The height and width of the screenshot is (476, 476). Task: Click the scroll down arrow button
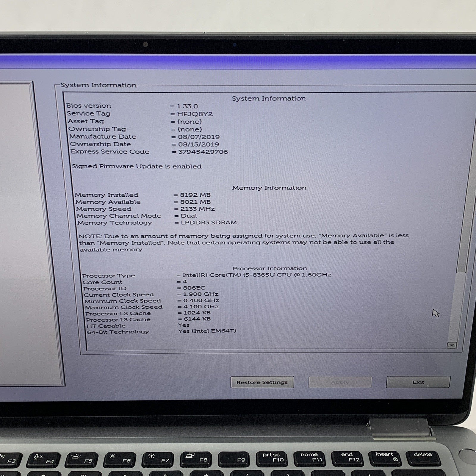pyautogui.click(x=452, y=345)
